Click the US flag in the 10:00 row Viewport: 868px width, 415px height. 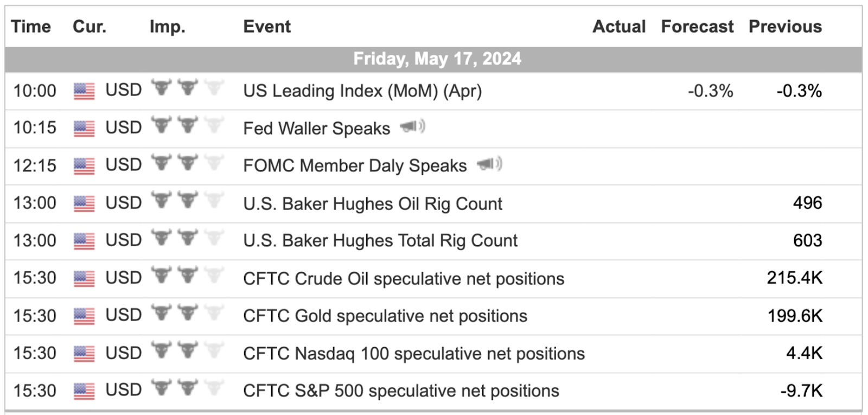coord(84,91)
